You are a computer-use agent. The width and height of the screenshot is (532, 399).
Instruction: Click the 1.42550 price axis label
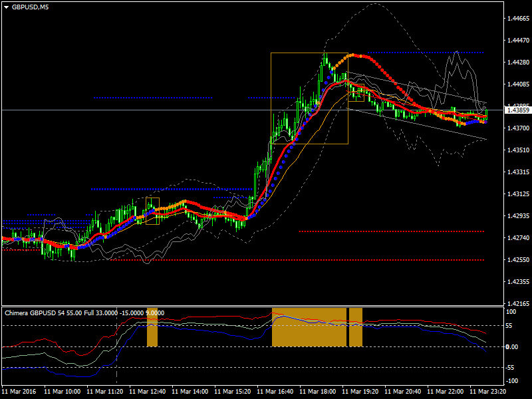[x=518, y=260]
